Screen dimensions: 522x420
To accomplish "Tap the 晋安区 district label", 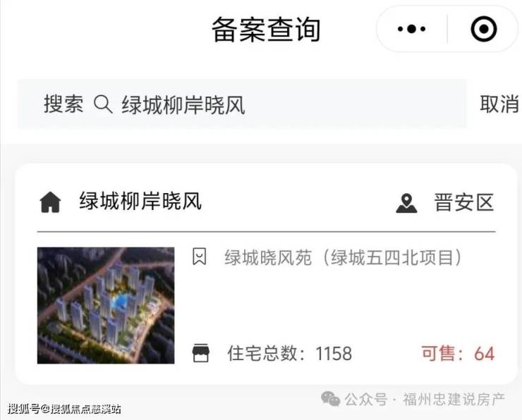I will [x=463, y=202].
